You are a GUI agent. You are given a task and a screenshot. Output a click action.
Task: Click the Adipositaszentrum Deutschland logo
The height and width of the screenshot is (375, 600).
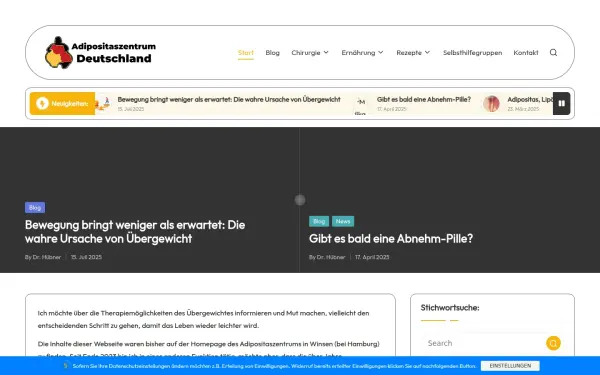pyautogui.click(x=101, y=53)
